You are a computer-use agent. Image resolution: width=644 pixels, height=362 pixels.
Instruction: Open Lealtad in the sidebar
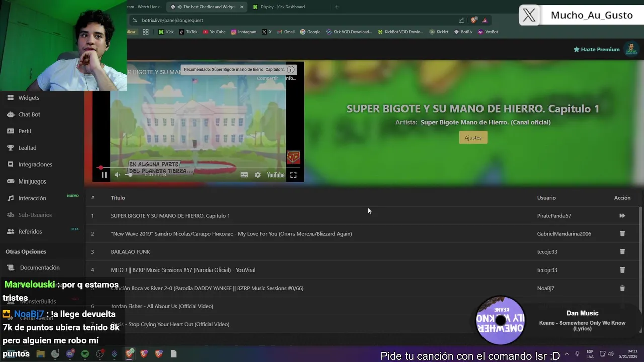click(27, 148)
